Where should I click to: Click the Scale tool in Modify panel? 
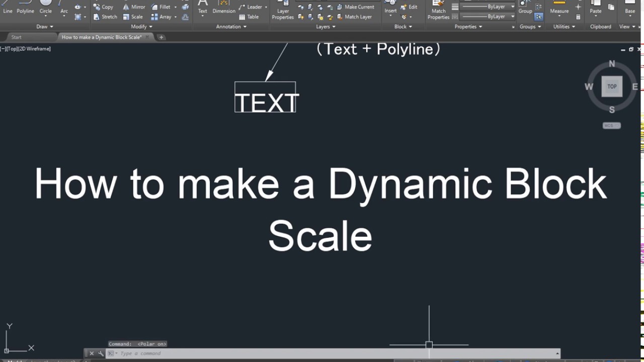pyautogui.click(x=133, y=17)
